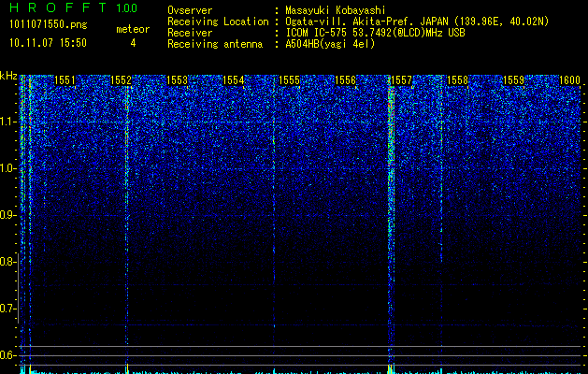
Task: Click the 0.9 frequency axis label
Action: click(7, 215)
